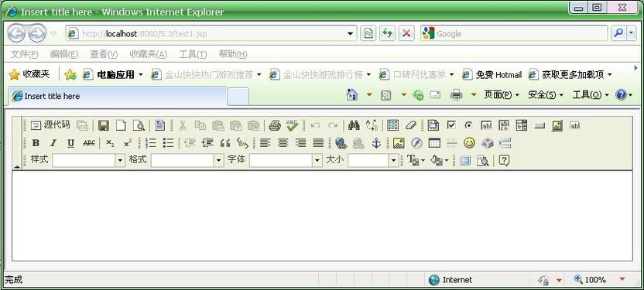Screen dimensions: 644x290
Task: Toggle source code view (源代码)
Action: pos(50,125)
